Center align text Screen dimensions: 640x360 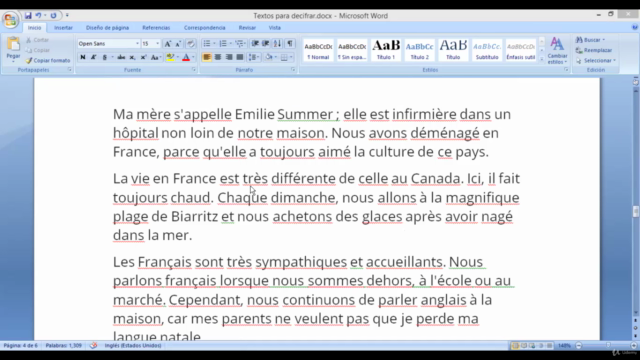pos(218,57)
